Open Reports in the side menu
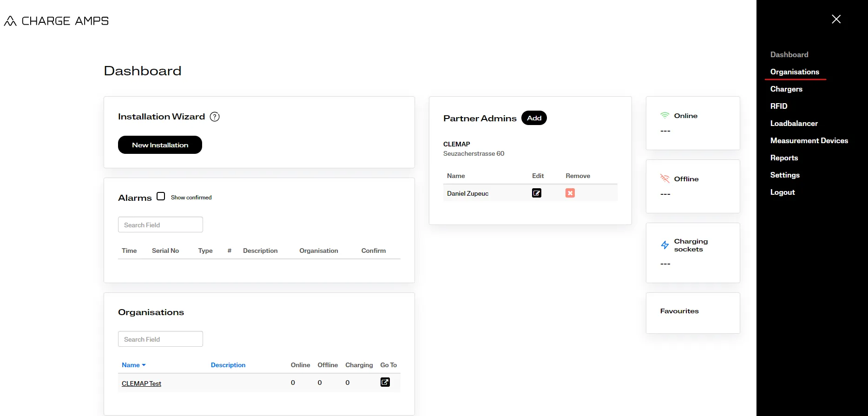Image resolution: width=868 pixels, height=416 pixels. 784,158
